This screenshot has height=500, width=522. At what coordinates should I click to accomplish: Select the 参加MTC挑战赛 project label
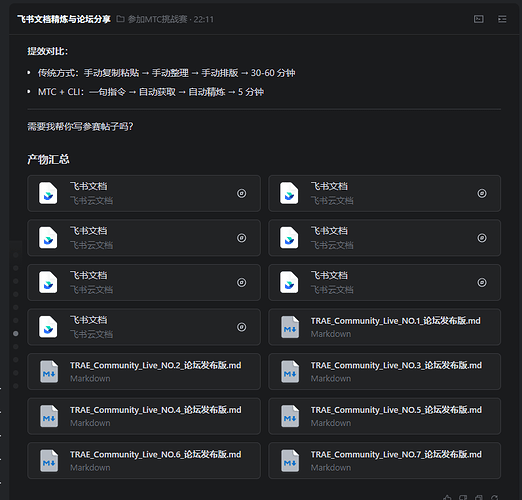coord(157,19)
